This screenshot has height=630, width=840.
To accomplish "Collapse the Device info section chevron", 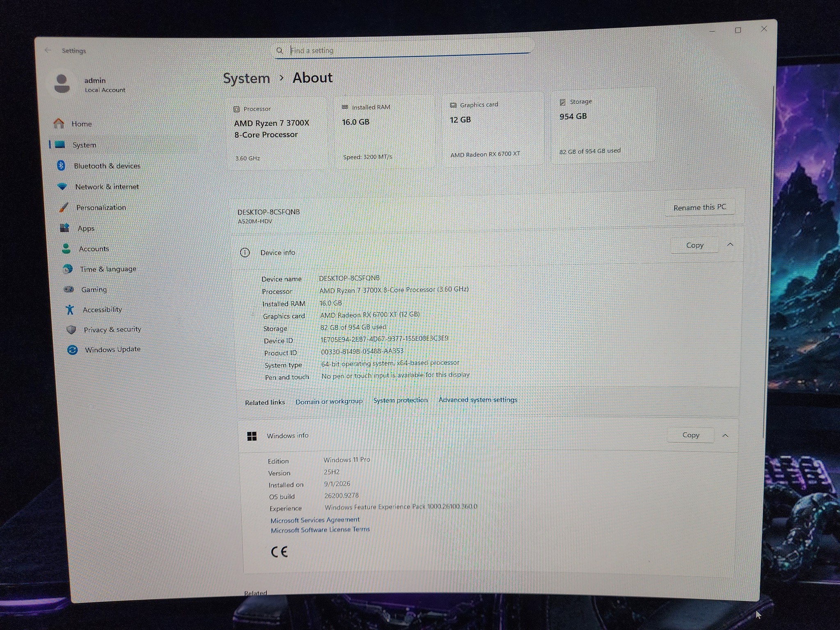I will pos(730,244).
